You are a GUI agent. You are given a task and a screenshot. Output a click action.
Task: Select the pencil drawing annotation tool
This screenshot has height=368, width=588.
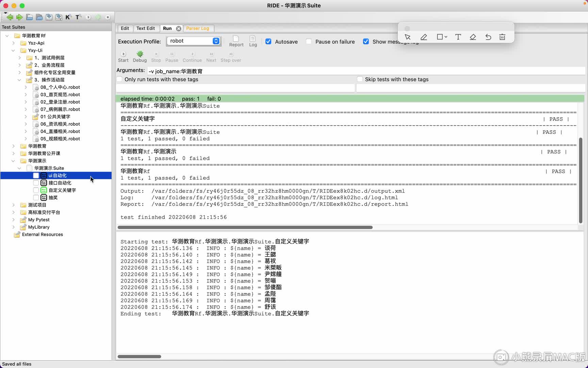point(424,37)
